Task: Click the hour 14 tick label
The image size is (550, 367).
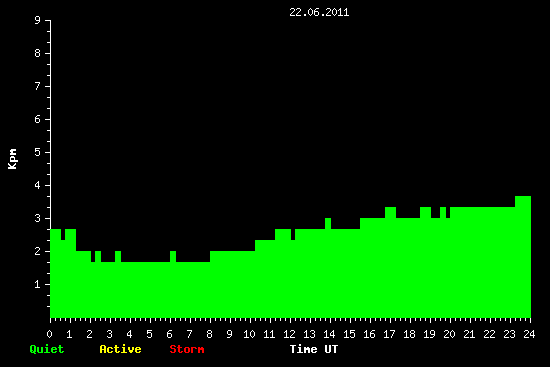Action: pyautogui.click(x=329, y=334)
